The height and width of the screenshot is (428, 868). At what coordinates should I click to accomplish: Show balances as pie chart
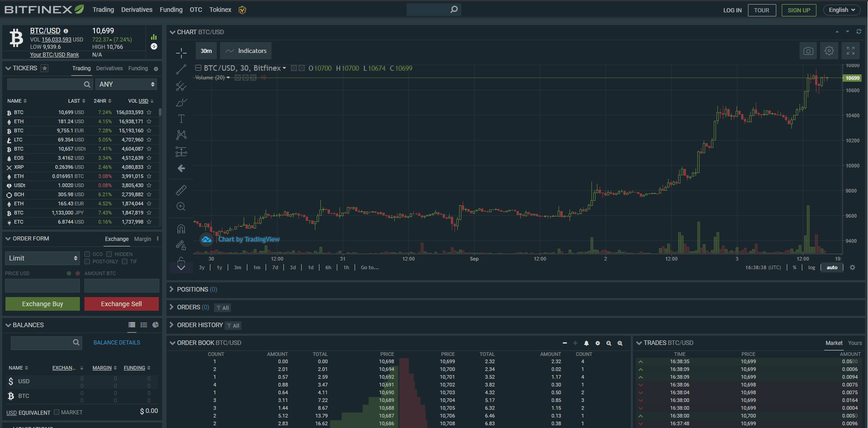(x=156, y=325)
